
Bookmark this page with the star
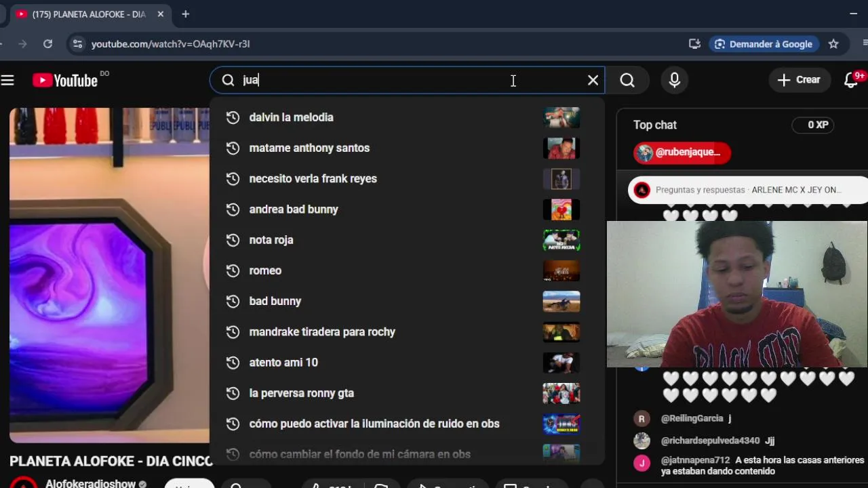coord(833,44)
